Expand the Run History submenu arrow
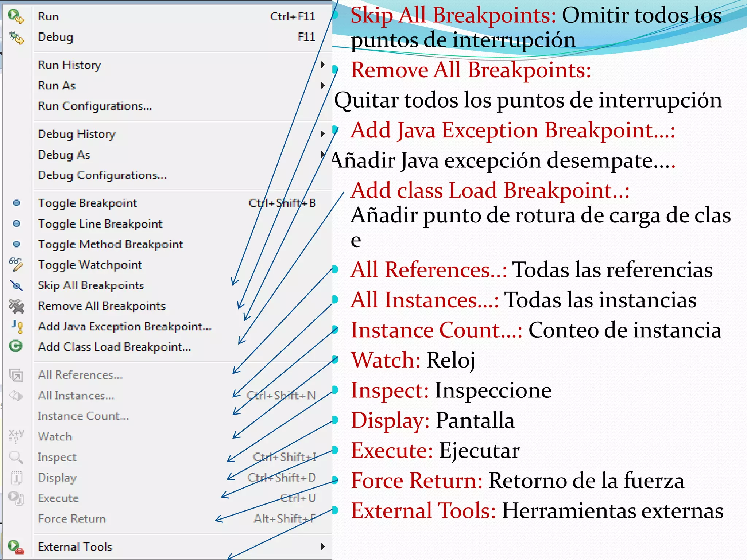Viewport: 747px width, 560px height. coord(323,65)
